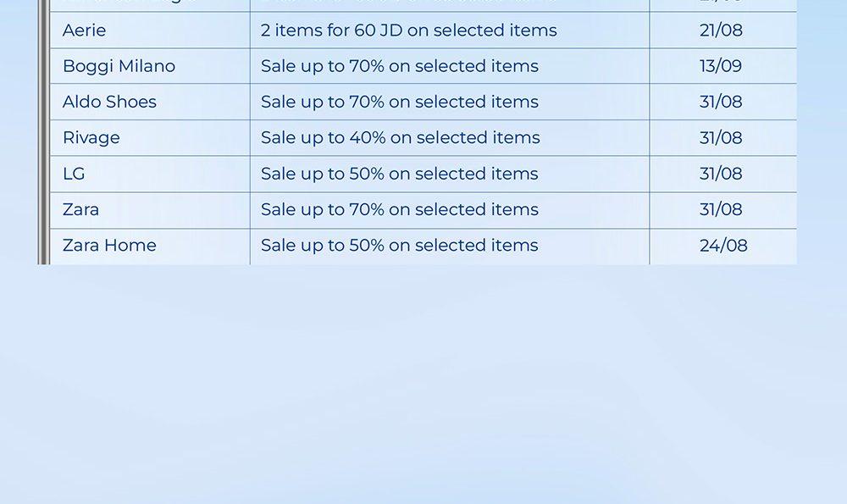Select the 31/08 date in Rivage row
847x504 pixels.
click(x=721, y=137)
